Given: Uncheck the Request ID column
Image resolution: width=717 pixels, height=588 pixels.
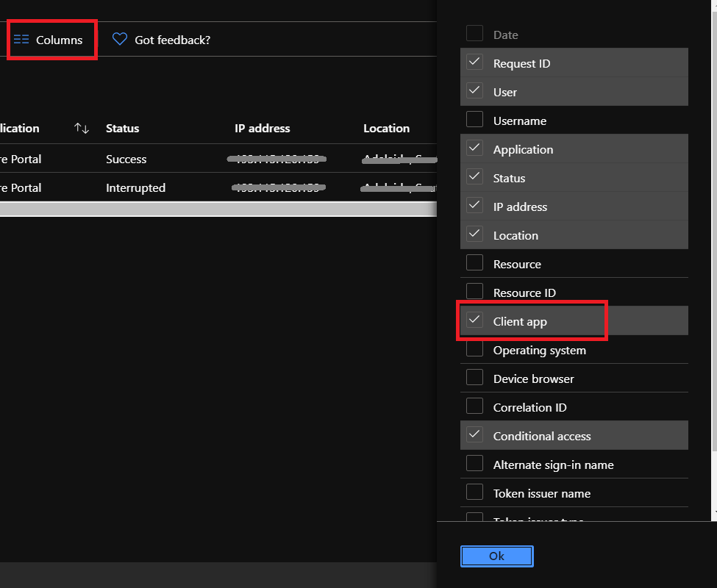Looking at the screenshot, I should (x=475, y=62).
